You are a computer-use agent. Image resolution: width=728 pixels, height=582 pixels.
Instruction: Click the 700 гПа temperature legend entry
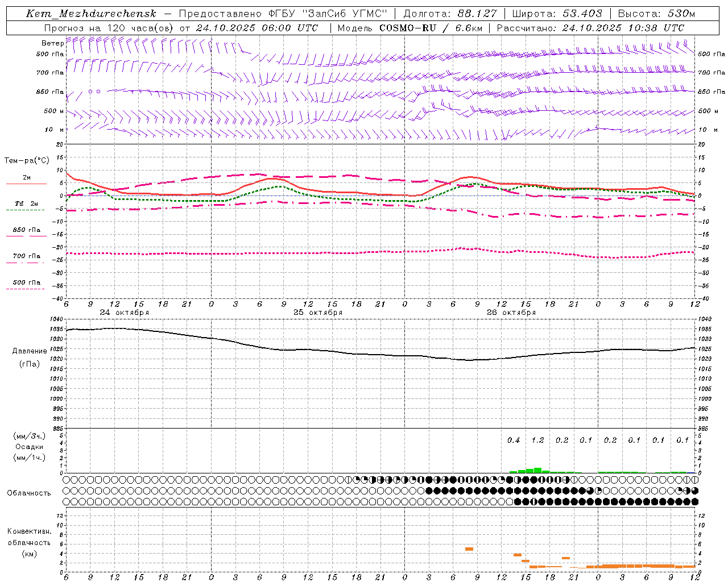(x=26, y=256)
